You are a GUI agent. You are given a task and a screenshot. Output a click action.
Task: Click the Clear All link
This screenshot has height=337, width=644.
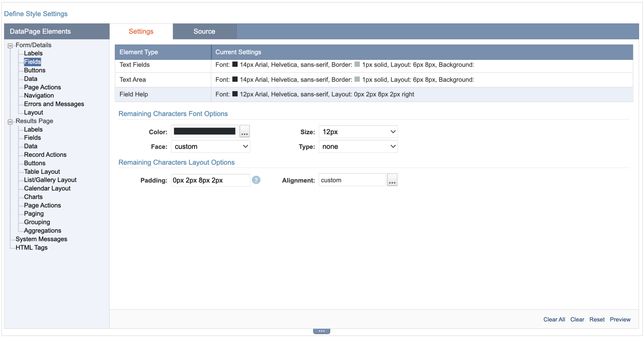click(554, 319)
